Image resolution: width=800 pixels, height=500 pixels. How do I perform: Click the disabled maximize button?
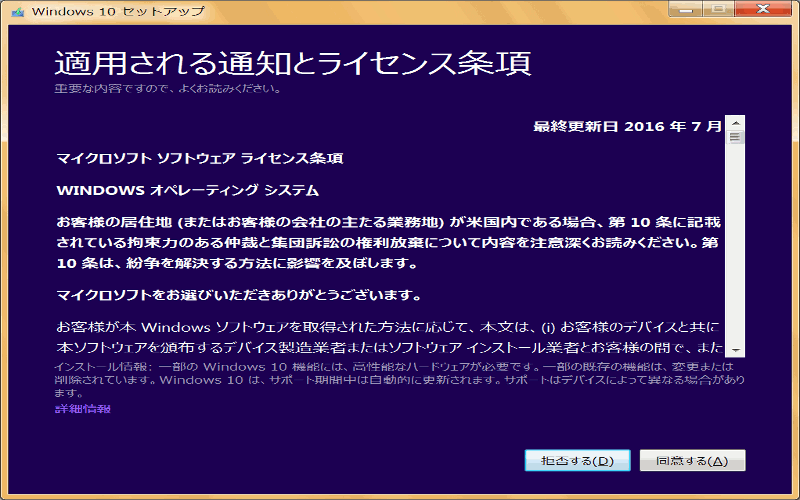click(718, 9)
